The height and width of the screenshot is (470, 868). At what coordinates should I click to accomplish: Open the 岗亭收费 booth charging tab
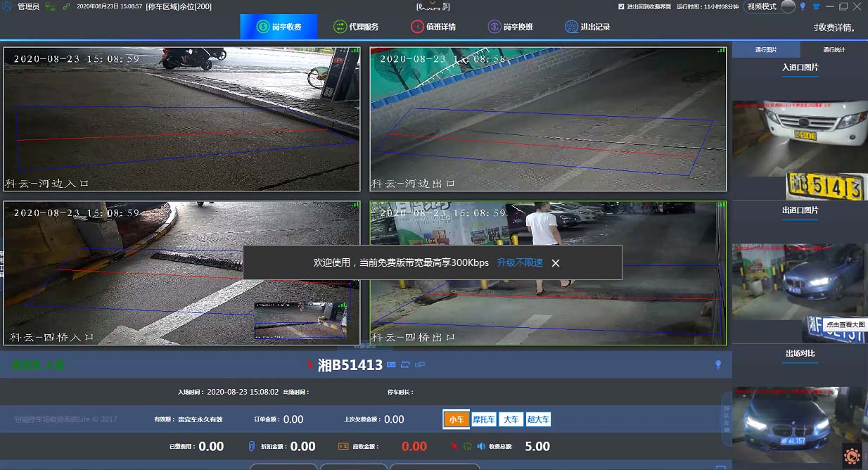279,27
